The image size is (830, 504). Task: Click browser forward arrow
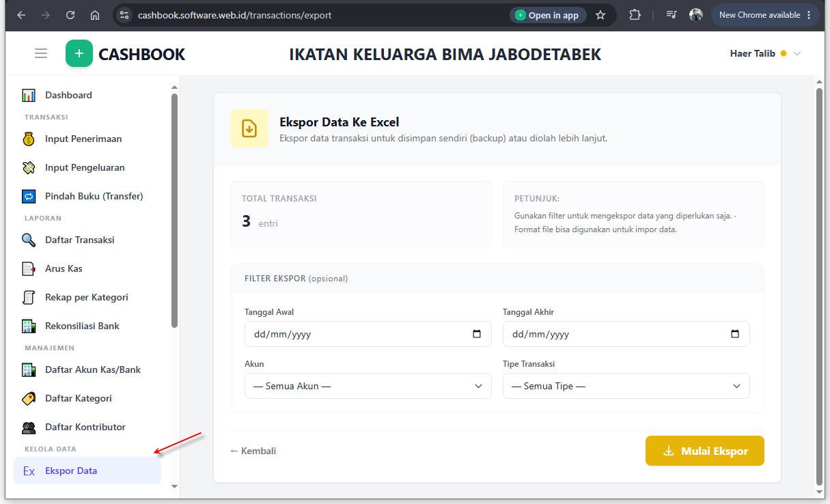[46, 15]
